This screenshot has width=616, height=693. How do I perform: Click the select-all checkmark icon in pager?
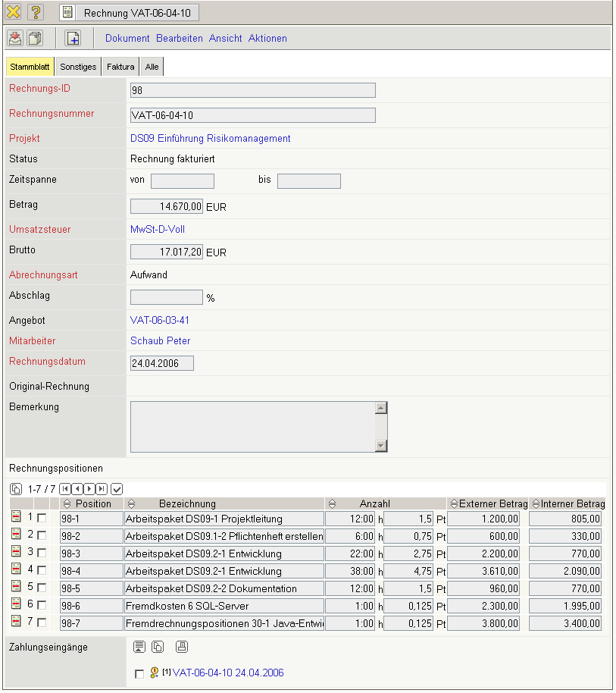(117, 489)
